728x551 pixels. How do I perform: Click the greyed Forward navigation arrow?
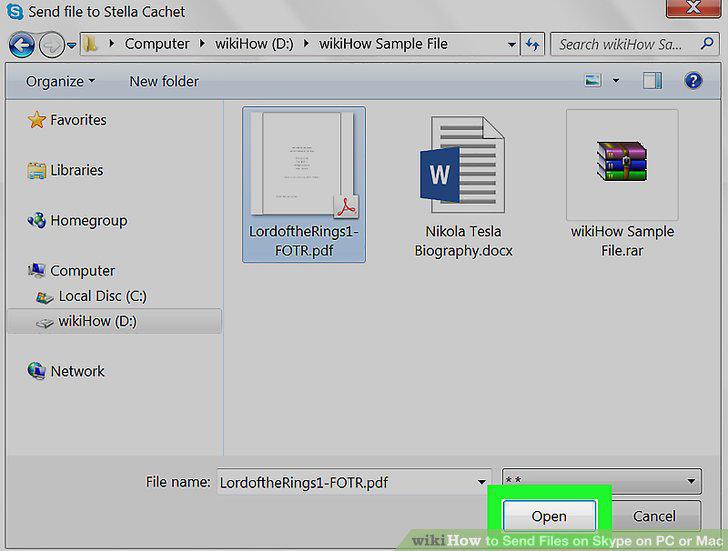[x=51, y=45]
